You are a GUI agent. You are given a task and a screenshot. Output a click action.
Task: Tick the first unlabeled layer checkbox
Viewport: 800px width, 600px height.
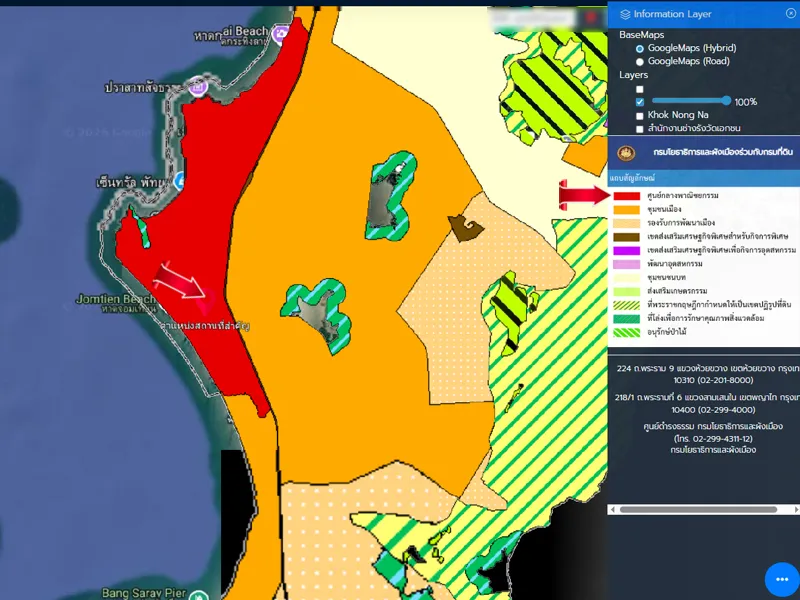(640, 89)
